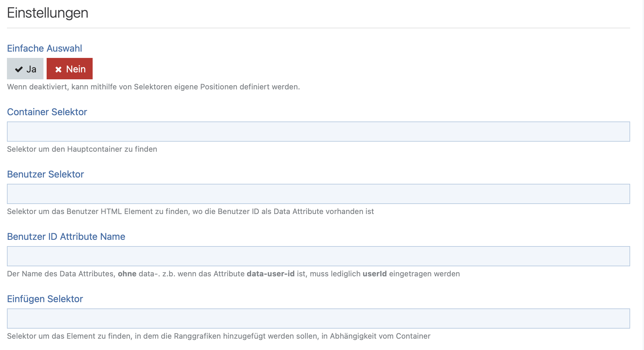644x350 pixels.
Task: Click the bold userId text in hint
Action: (374, 274)
